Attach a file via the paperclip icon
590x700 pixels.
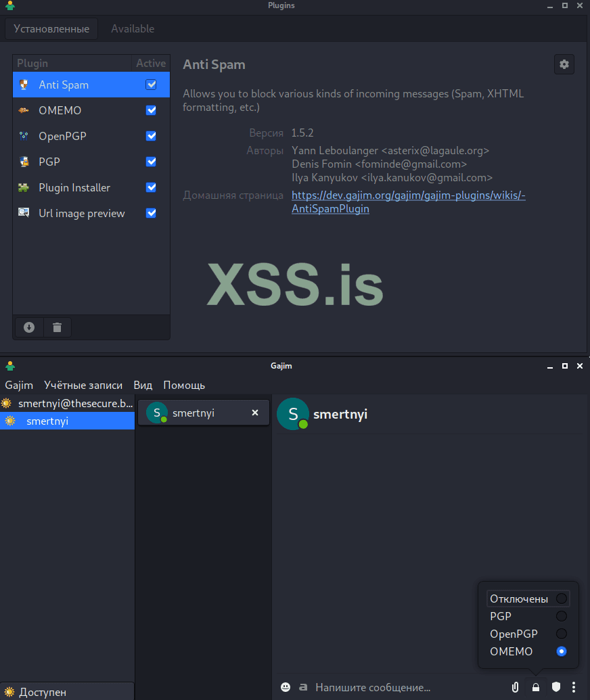tap(515, 686)
